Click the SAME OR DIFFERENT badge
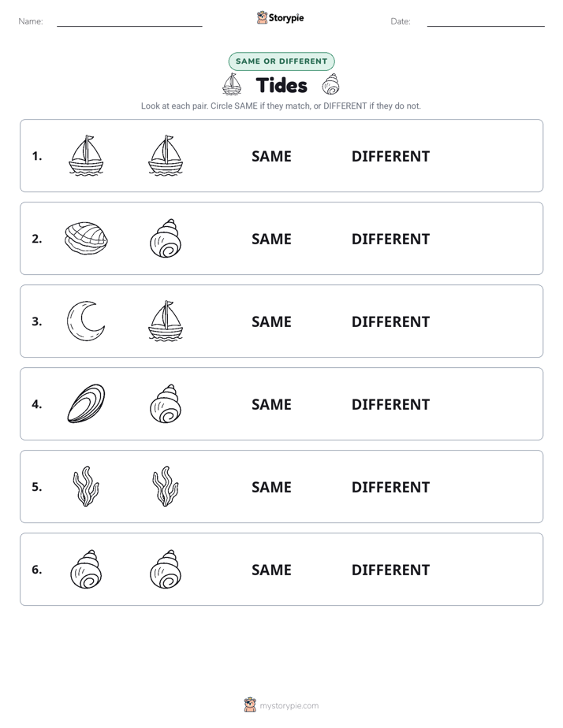563x728 pixels. (x=281, y=61)
